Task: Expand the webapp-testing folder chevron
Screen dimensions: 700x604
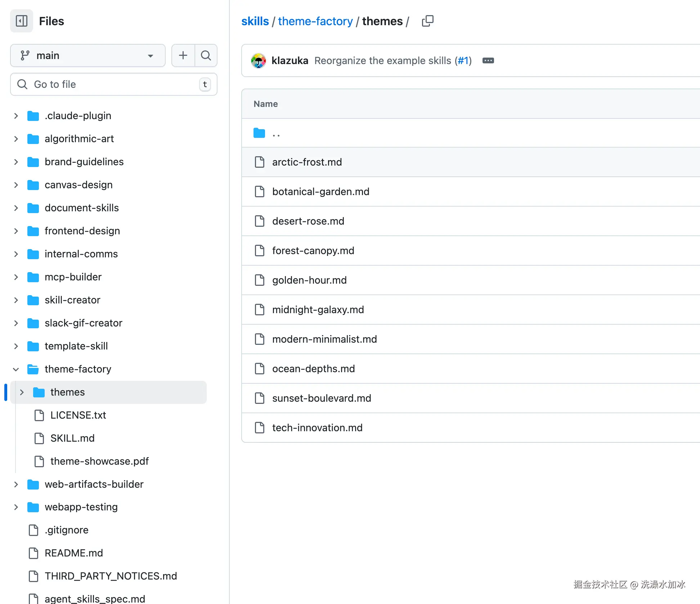Action: tap(16, 507)
